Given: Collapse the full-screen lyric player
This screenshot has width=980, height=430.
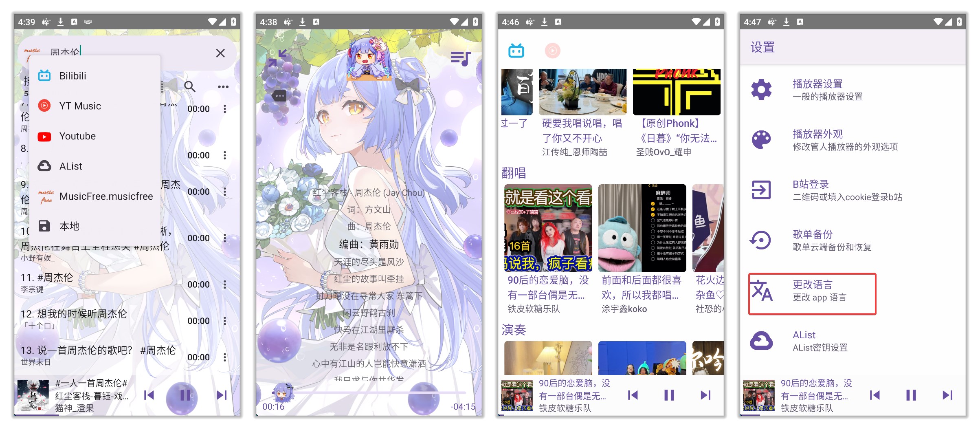Looking at the screenshot, I should (x=277, y=58).
